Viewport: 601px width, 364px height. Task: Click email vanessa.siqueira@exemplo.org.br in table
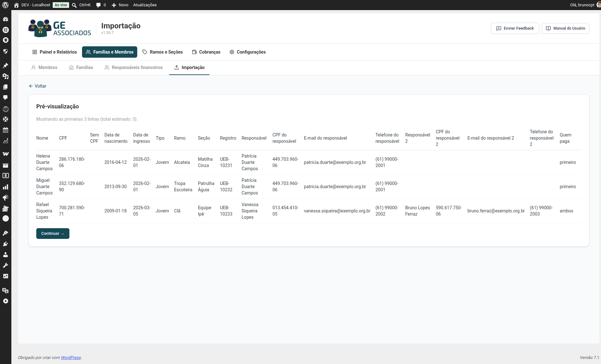pyautogui.click(x=337, y=211)
